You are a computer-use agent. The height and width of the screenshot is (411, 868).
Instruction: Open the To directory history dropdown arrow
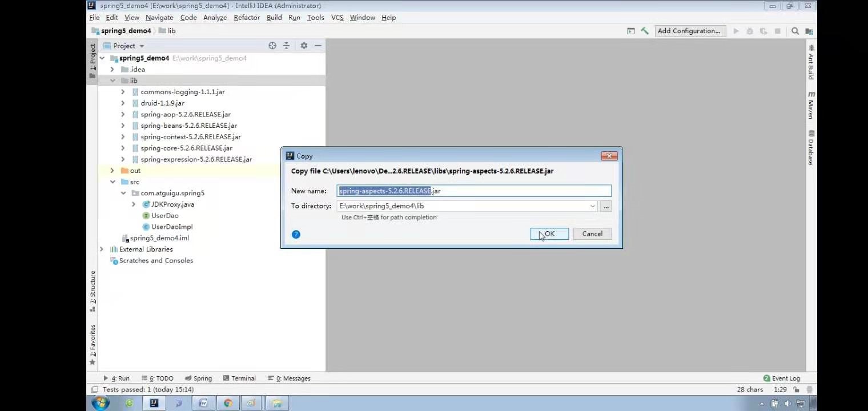tap(592, 206)
